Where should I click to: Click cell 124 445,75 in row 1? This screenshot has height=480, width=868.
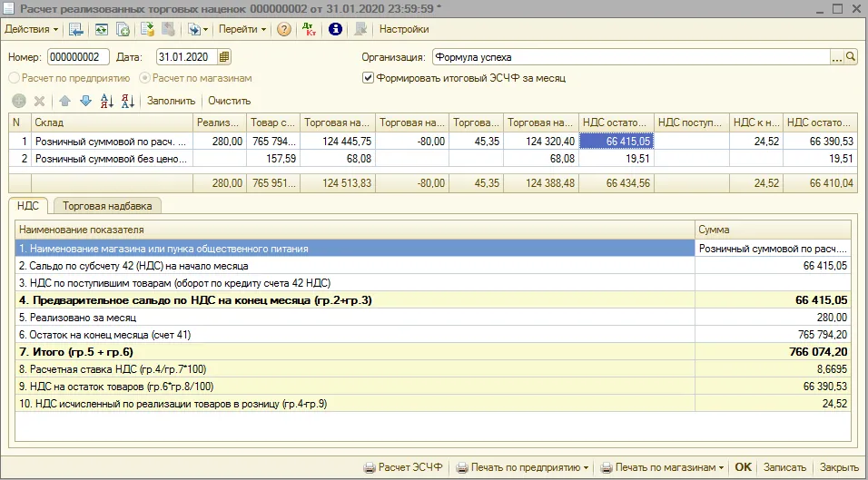(338, 142)
